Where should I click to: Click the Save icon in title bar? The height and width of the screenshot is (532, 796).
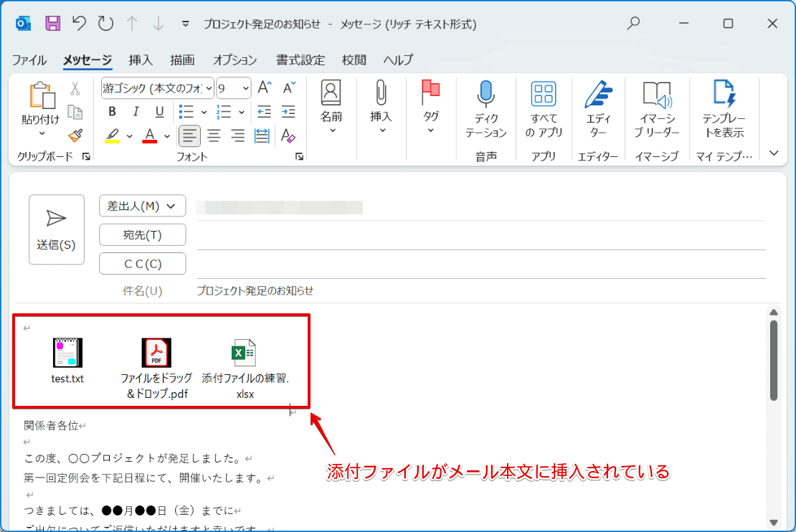click(52, 24)
